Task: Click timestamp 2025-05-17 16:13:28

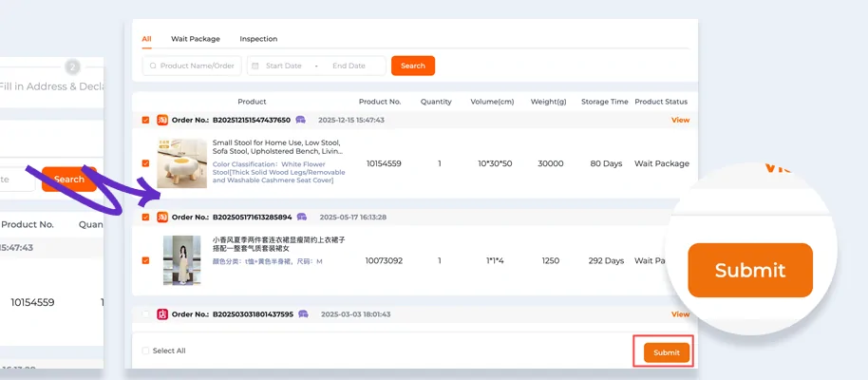Action: click(353, 217)
